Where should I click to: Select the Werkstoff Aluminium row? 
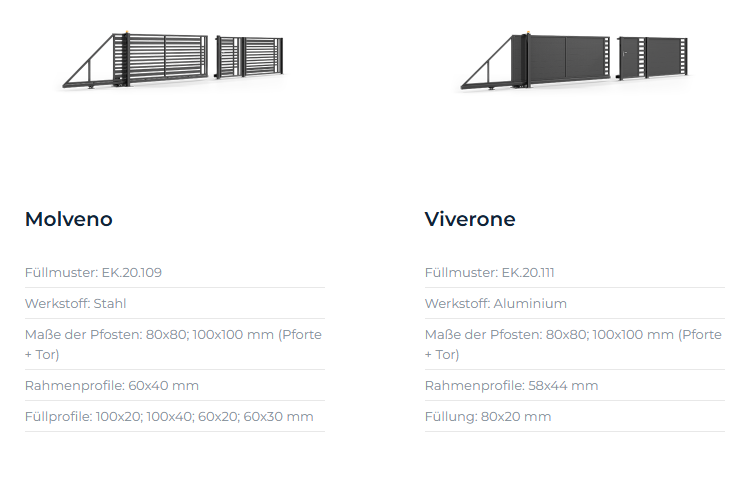496,303
